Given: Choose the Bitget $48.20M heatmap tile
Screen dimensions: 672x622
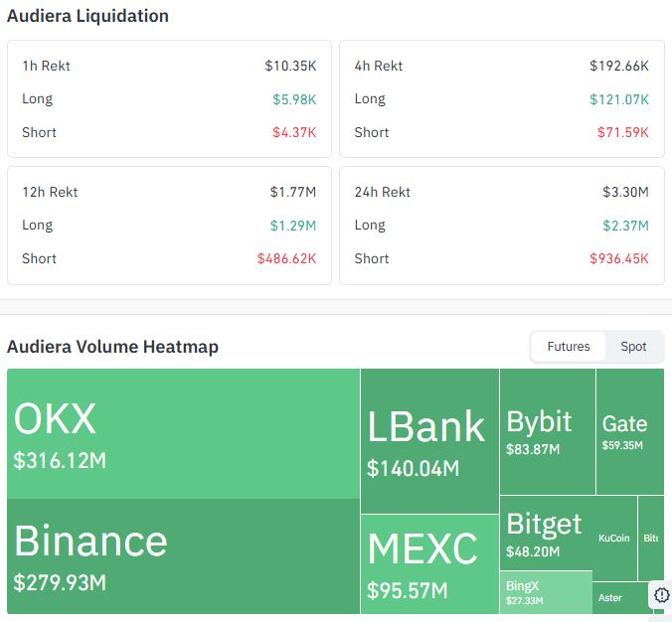Looking at the screenshot, I should (x=547, y=534).
